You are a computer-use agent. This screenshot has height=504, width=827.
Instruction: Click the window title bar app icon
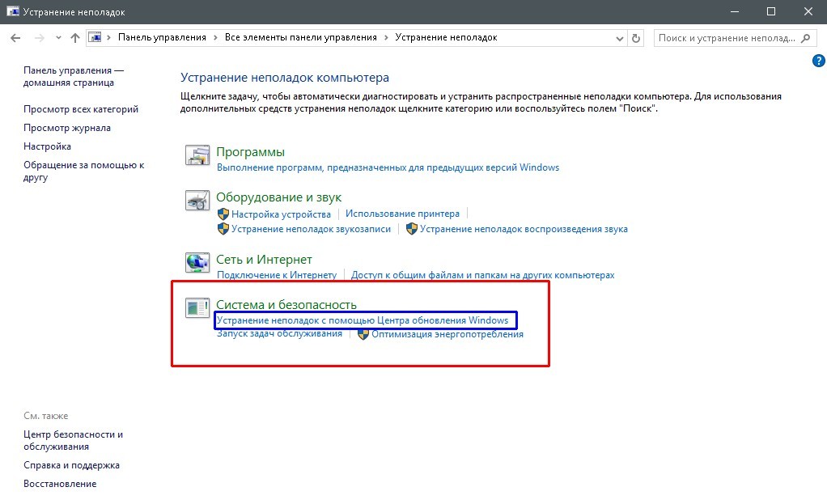[13, 11]
